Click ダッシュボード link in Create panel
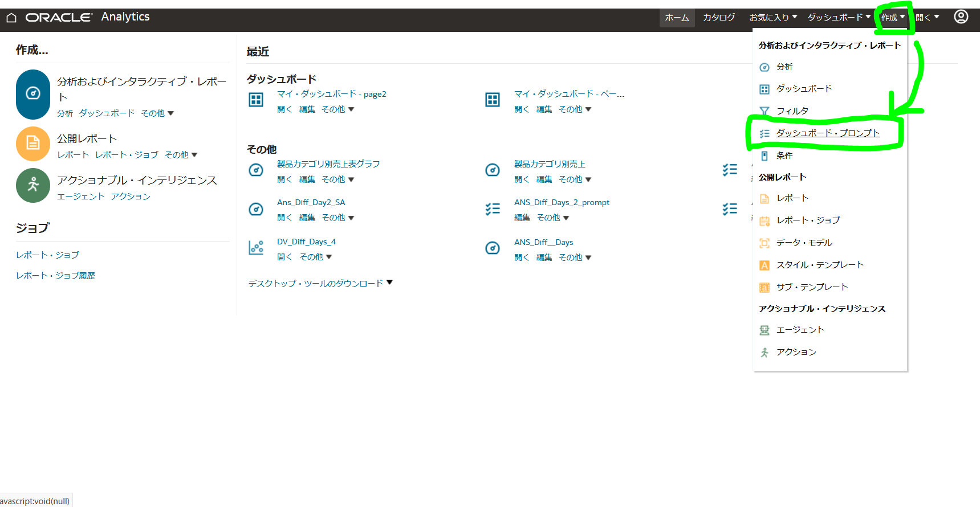980x507 pixels. [x=107, y=113]
